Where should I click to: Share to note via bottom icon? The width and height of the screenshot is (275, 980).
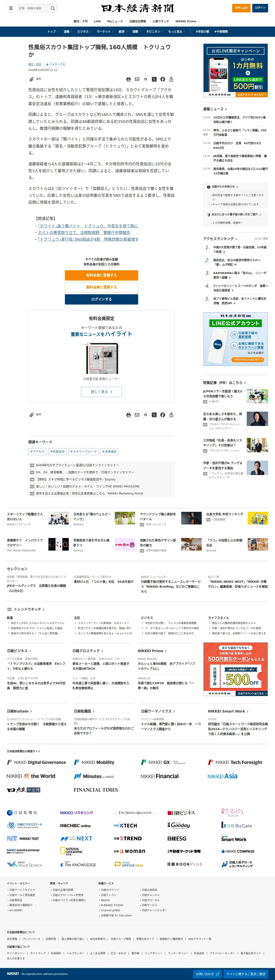[146, 415]
